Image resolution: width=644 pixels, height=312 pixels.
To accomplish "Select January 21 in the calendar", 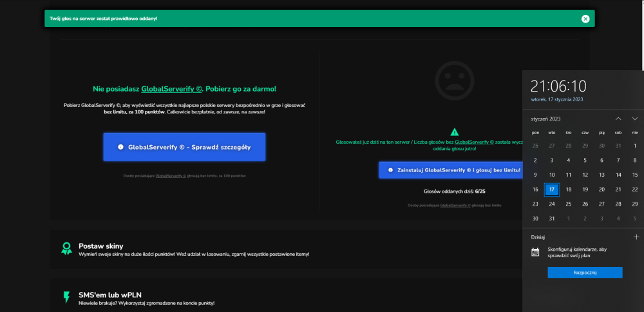I will click(x=618, y=190).
